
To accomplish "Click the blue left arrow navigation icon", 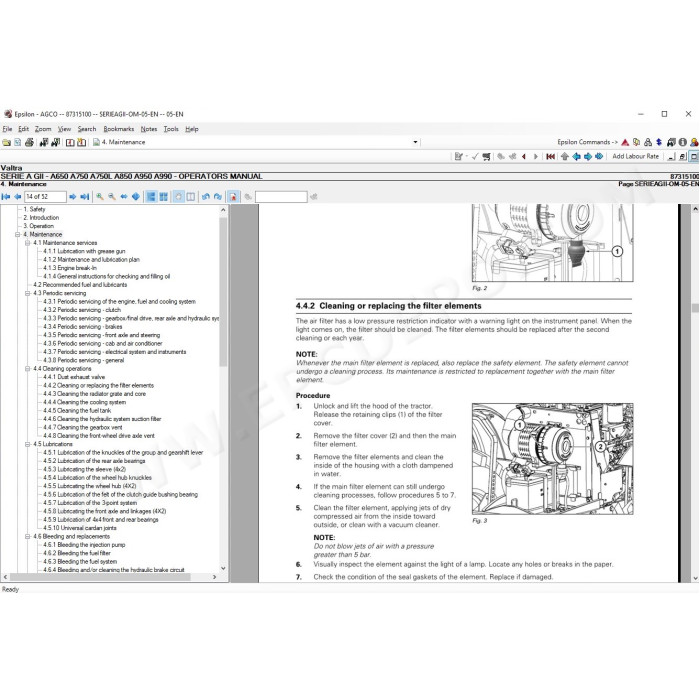I will (576, 157).
